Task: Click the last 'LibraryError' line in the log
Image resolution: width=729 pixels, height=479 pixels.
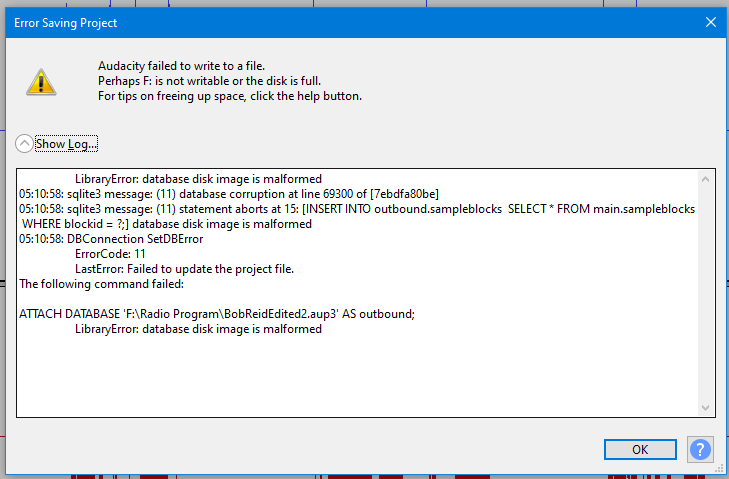Action: [x=199, y=329]
